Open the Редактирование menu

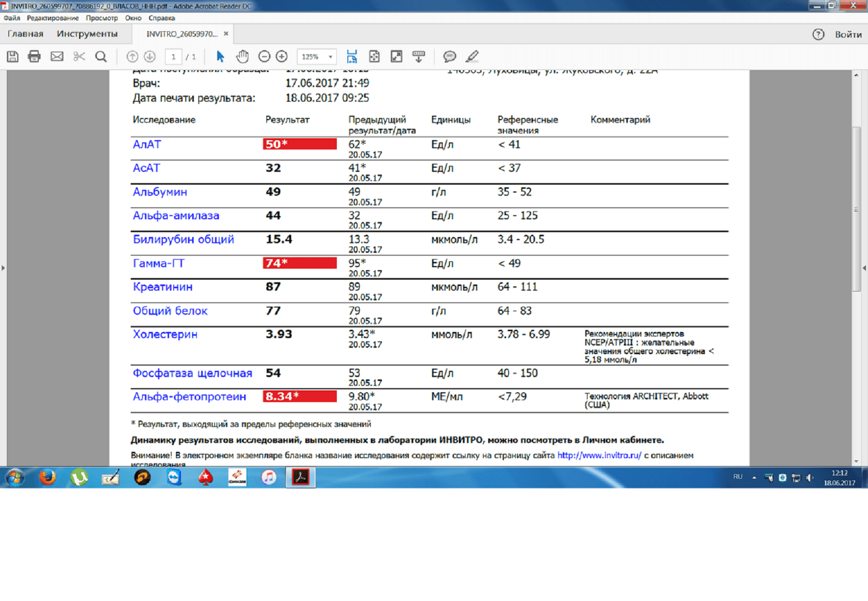pos(52,18)
